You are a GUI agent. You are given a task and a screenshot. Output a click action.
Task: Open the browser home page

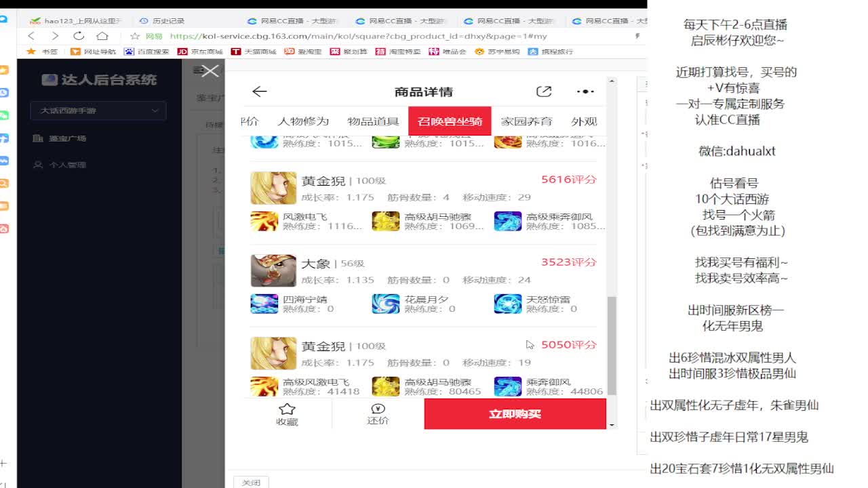(x=102, y=36)
